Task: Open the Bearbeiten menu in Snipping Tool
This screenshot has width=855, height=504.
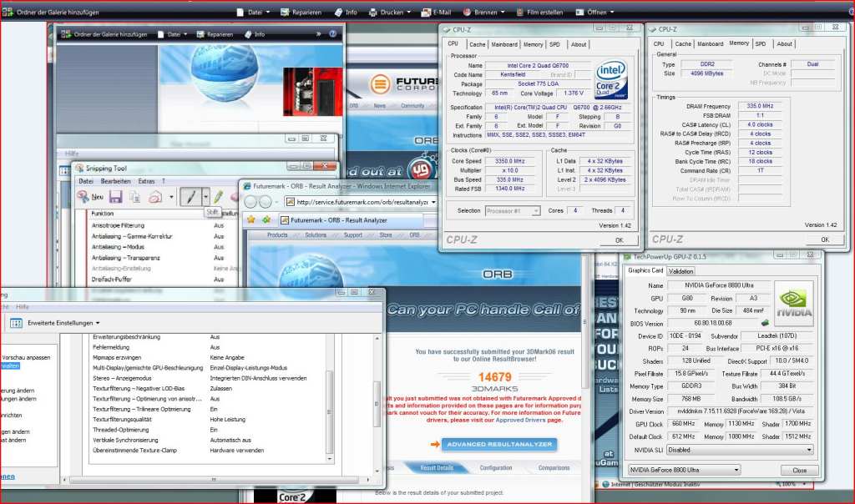Action: pyautogui.click(x=115, y=181)
